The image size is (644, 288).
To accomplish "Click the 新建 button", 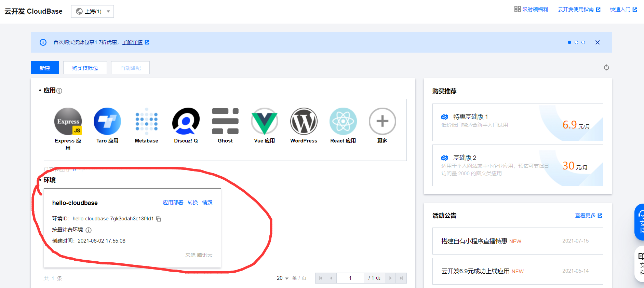I will [x=45, y=68].
